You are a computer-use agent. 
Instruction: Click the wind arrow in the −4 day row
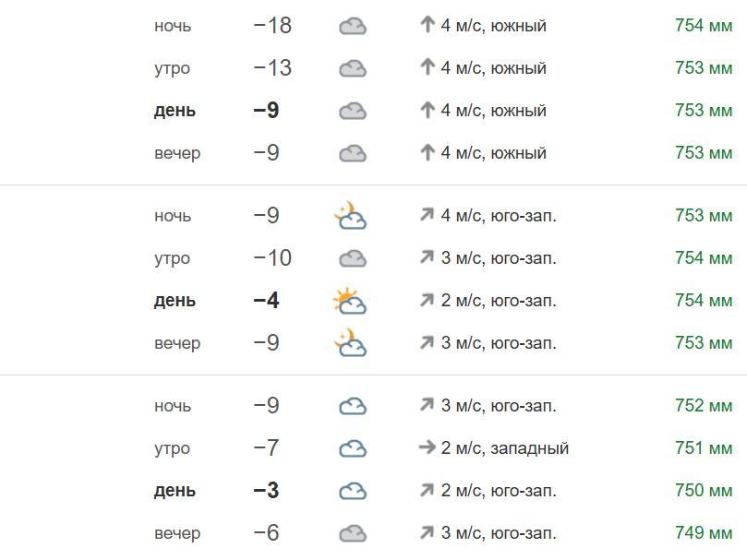click(427, 301)
